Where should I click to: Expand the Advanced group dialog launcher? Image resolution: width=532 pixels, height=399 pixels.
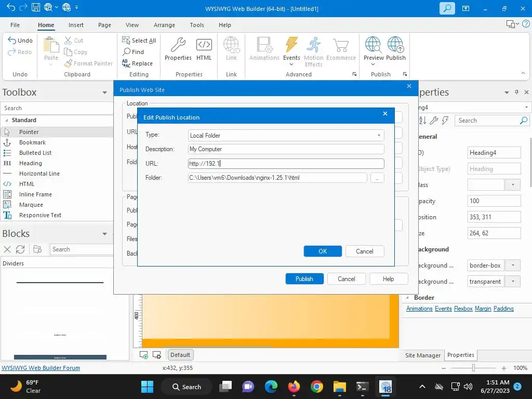tap(354, 74)
